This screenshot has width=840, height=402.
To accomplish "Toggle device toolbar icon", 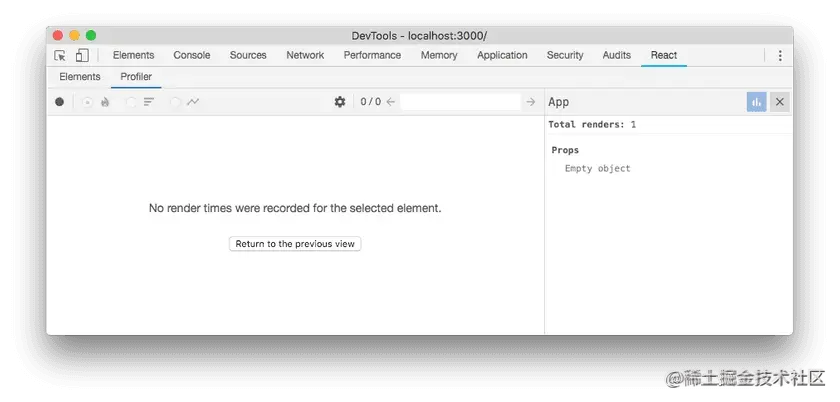I will pyautogui.click(x=82, y=55).
